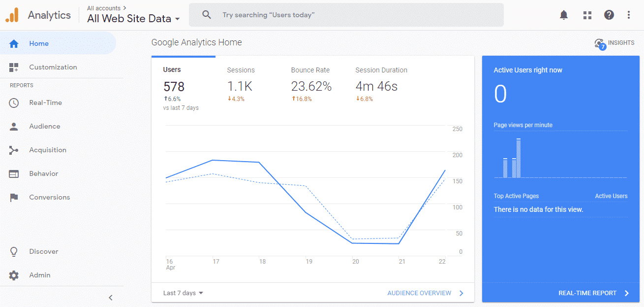Go to Home in the sidebar
644x307 pixels.
pos(58,43)
